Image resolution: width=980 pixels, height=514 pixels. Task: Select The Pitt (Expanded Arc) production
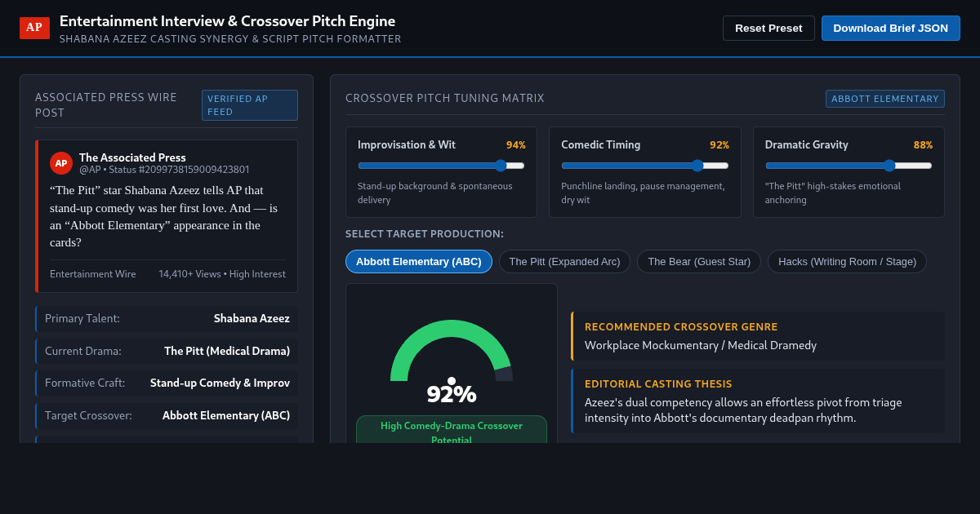(x=564, y=262)
